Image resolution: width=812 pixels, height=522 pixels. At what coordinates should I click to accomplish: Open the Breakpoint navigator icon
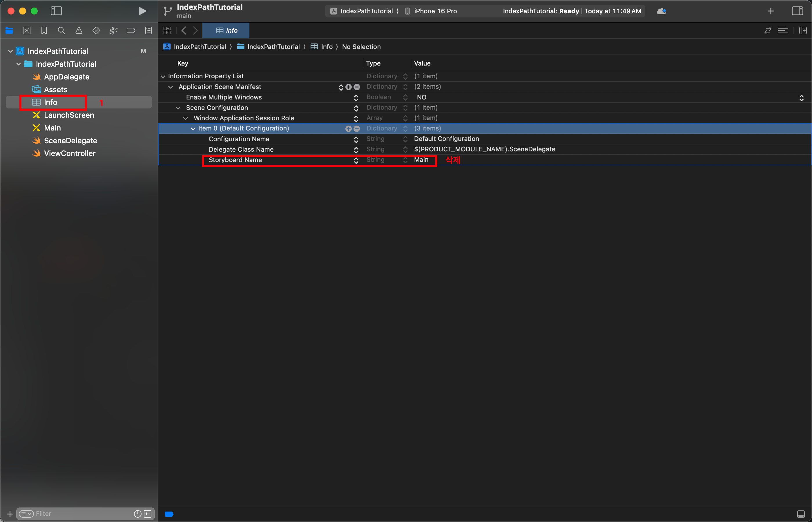pyautogui.click(x=131, y=30)
